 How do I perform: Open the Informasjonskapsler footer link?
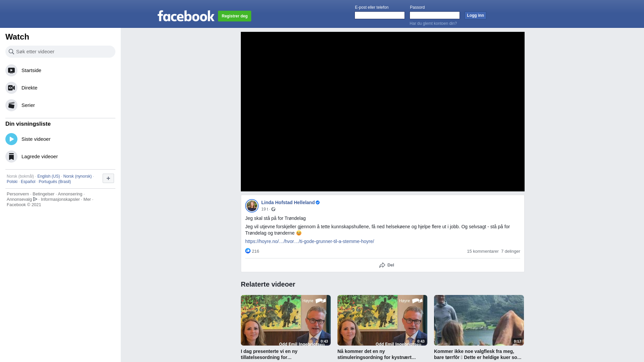click(60, 199)
